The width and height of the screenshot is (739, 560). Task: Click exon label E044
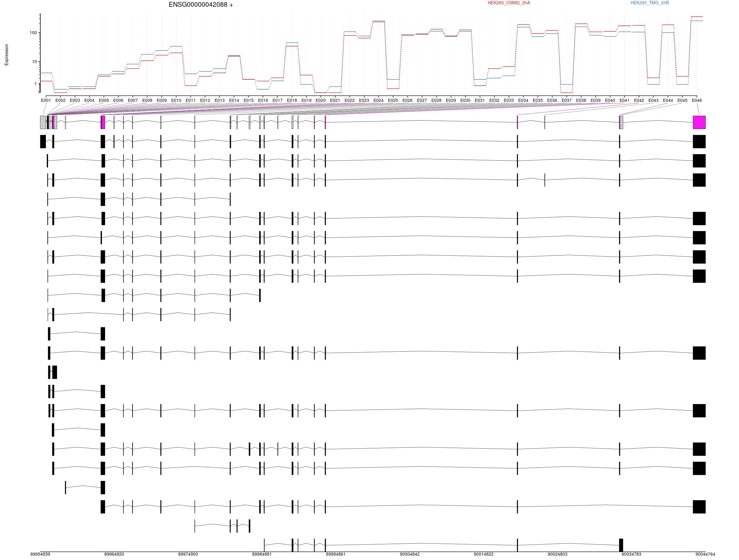(668, 101)
